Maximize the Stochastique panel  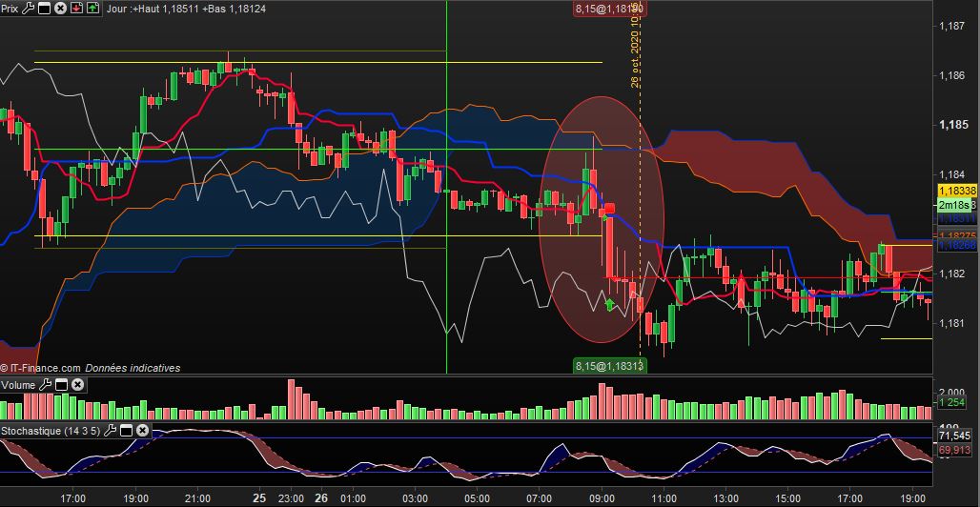(126, 431)
